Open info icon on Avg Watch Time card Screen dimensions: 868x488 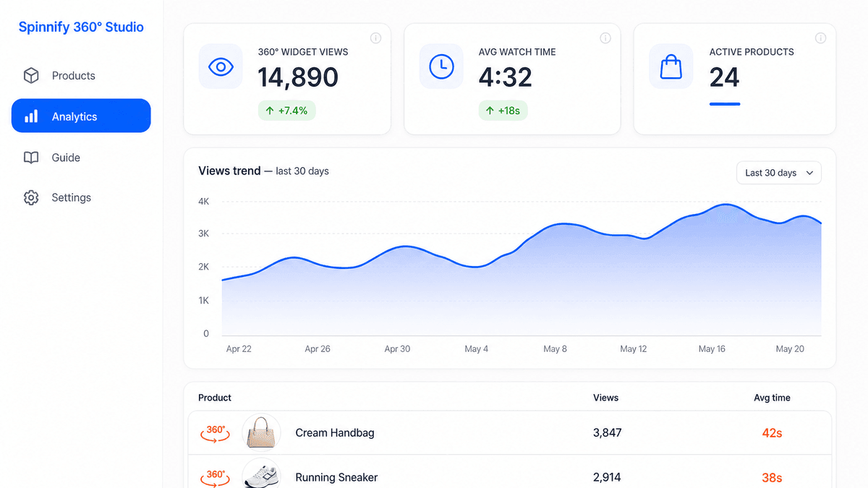[x=605, y=38]
